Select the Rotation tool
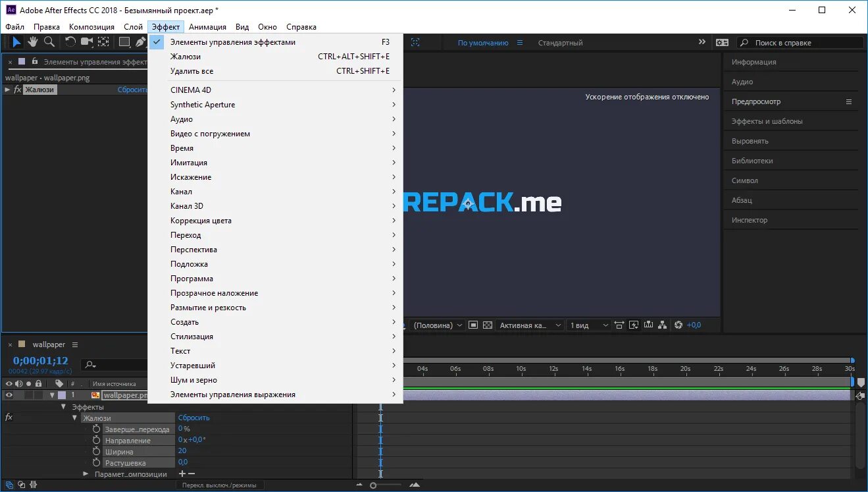 (70, 42)
